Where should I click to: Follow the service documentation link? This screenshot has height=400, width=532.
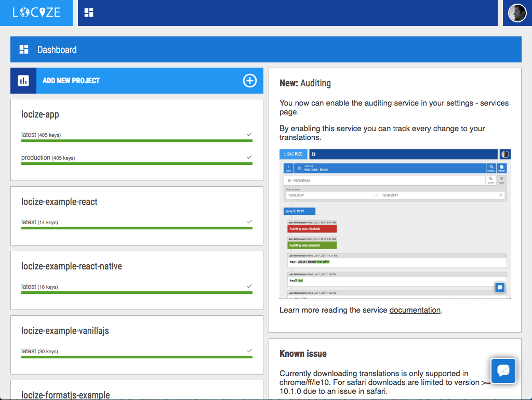pyautogui.click(x=415, y=310)
